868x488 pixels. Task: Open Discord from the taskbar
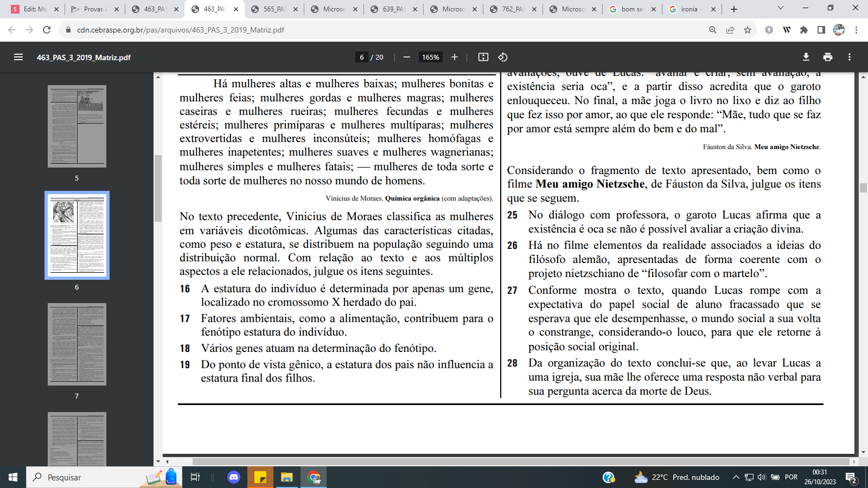click(234, 477)
